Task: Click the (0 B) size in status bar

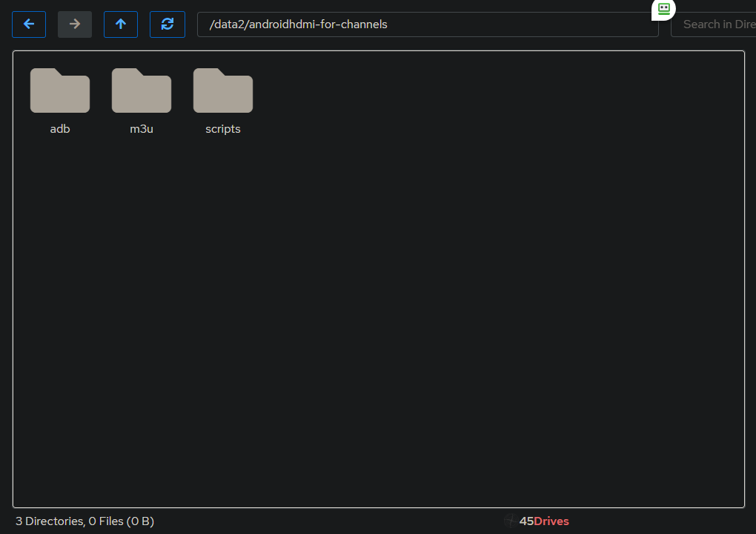Action: pos(140,521)
